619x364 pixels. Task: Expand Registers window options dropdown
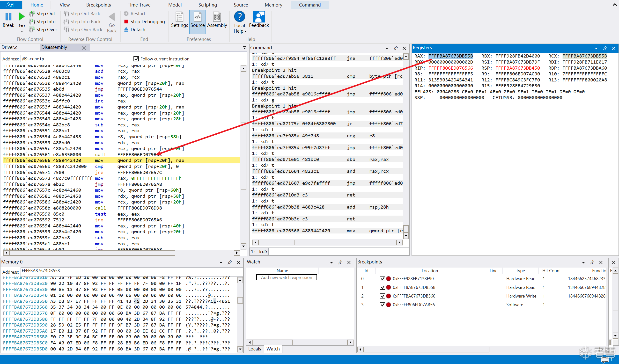[596, 48]
